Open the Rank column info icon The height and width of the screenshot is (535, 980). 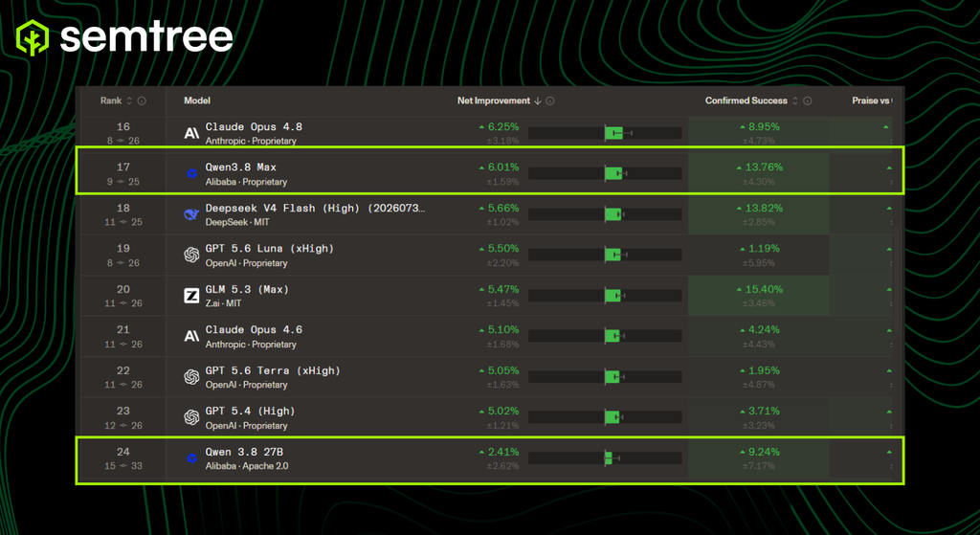point(142,100)
